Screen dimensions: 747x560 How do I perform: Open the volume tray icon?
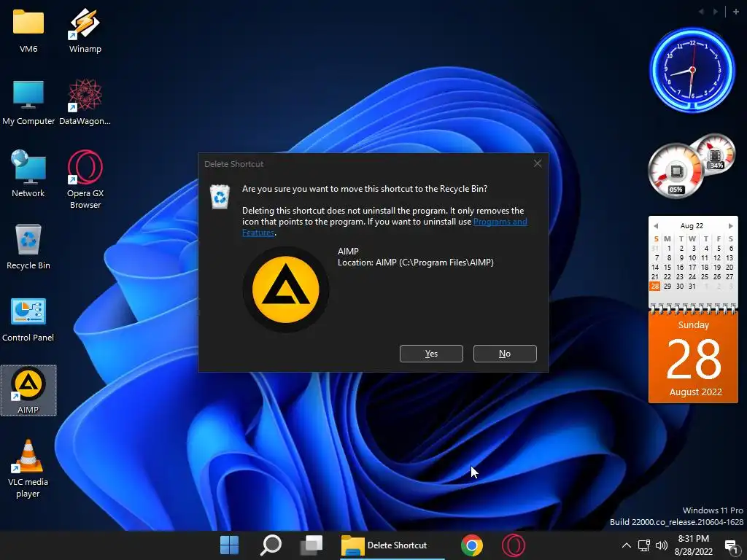[661, 545]
